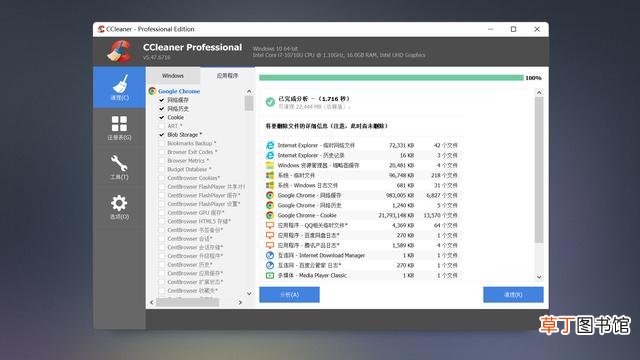640x360 pixels.
Task: Open the 清理 (Cleaner) broom section
Action: point(119,87)
